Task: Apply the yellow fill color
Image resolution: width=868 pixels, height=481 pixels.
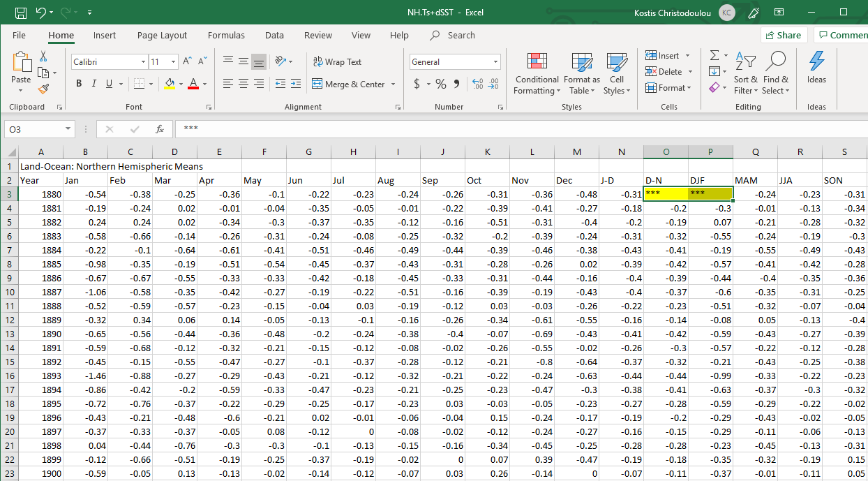Action: tap(170, 84)
